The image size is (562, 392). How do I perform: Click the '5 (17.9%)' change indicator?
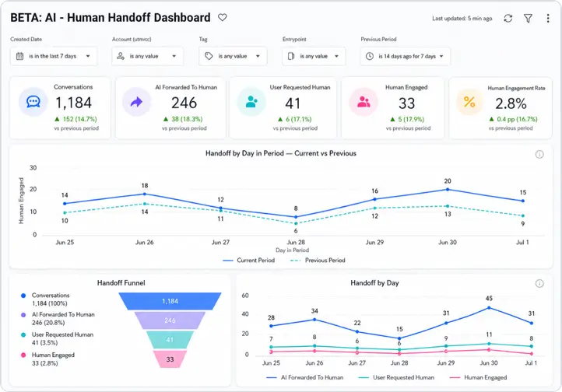(x=407, y=119)
